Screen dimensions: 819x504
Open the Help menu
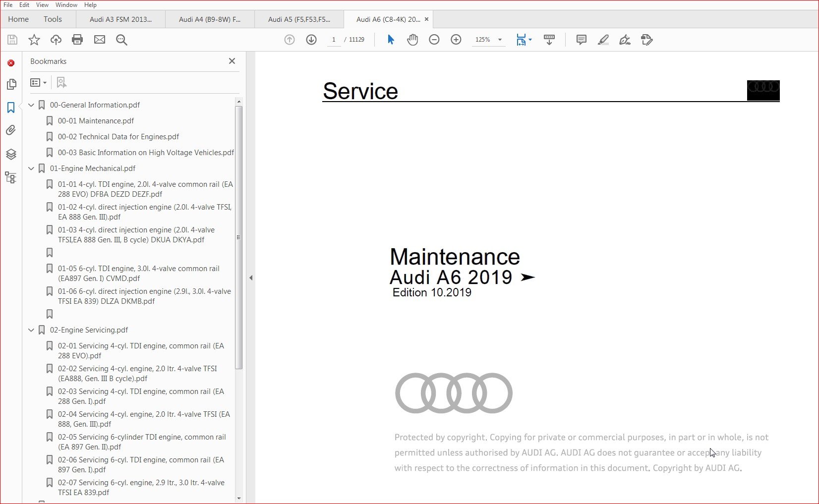[90, 5]
